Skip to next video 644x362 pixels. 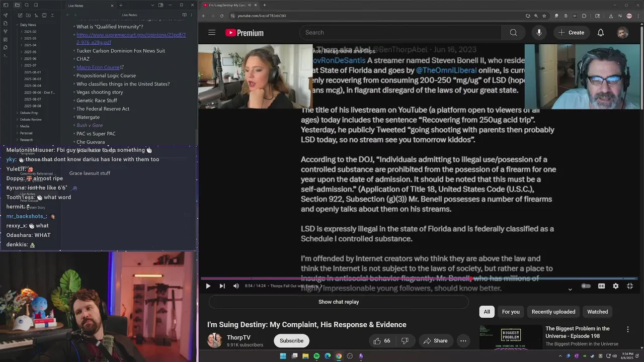pyautogui.click(x=222, y=286)
